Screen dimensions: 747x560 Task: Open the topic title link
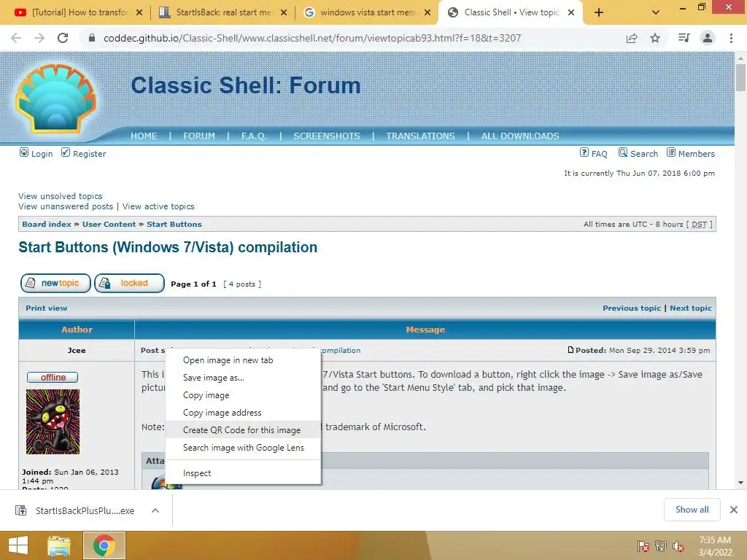point(168,247)
